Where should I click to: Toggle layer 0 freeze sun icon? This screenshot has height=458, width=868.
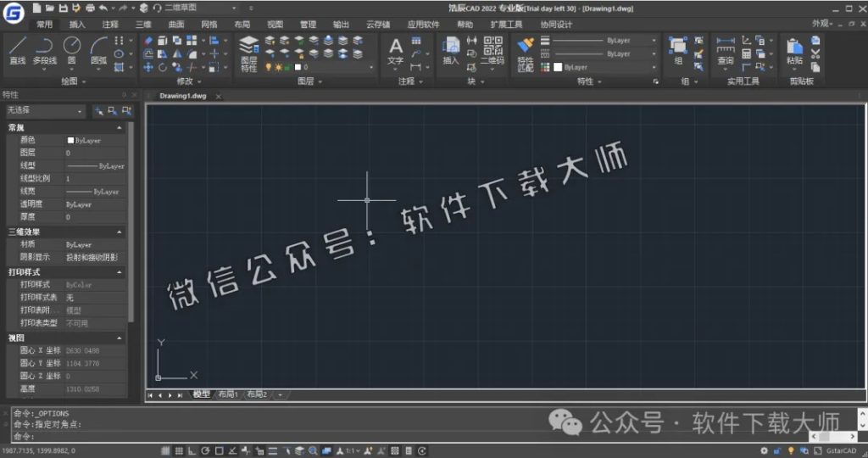coord(278,67)
